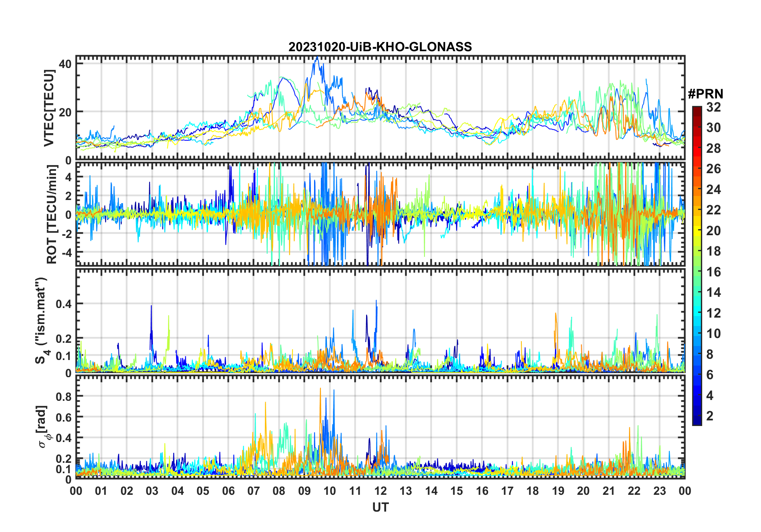Viewport: 761px width, 532px height.
Task: Click the #PRN colorbar label
Action: (x=705, y=94)
